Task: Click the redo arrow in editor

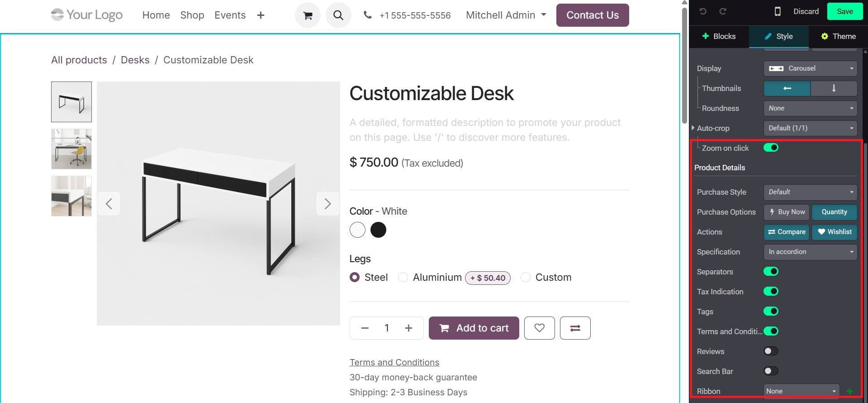Action: pos(723,11)
